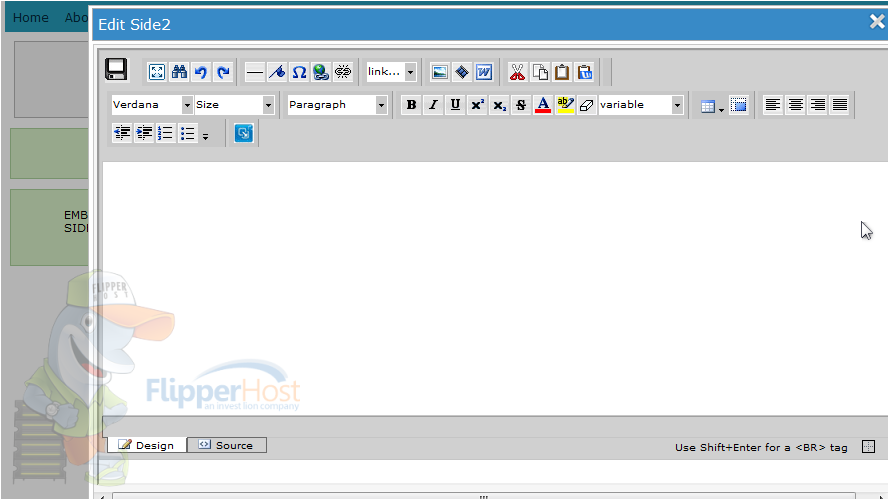Open the 'link...' dropdown

[391, 72]
